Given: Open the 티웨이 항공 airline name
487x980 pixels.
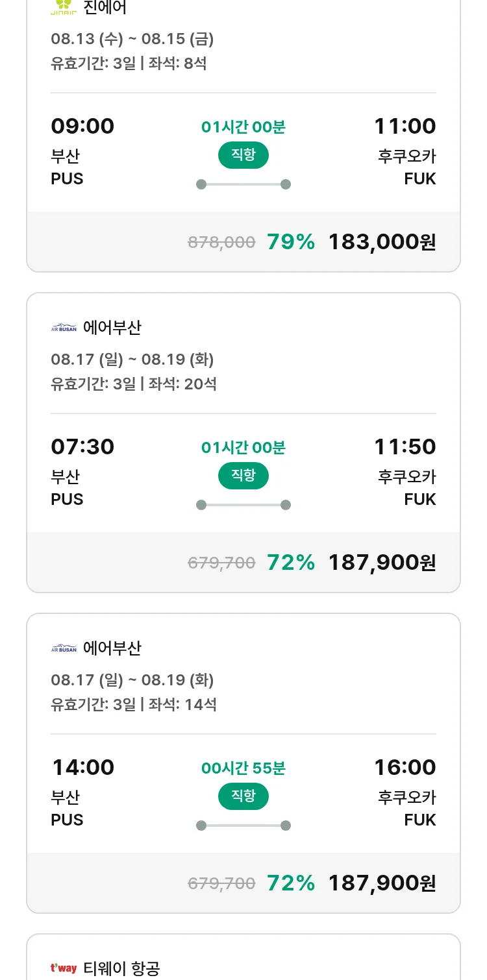Looking at the screenshot, I should coord(121,968).
